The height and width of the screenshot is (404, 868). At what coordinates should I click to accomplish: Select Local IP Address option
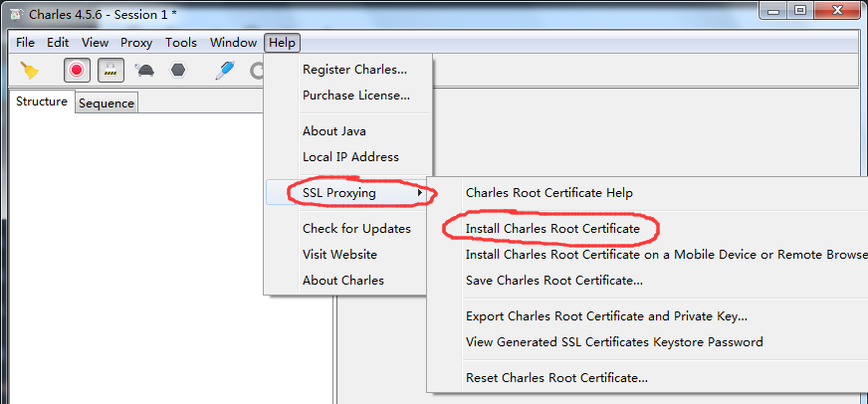tap(350, 157)
